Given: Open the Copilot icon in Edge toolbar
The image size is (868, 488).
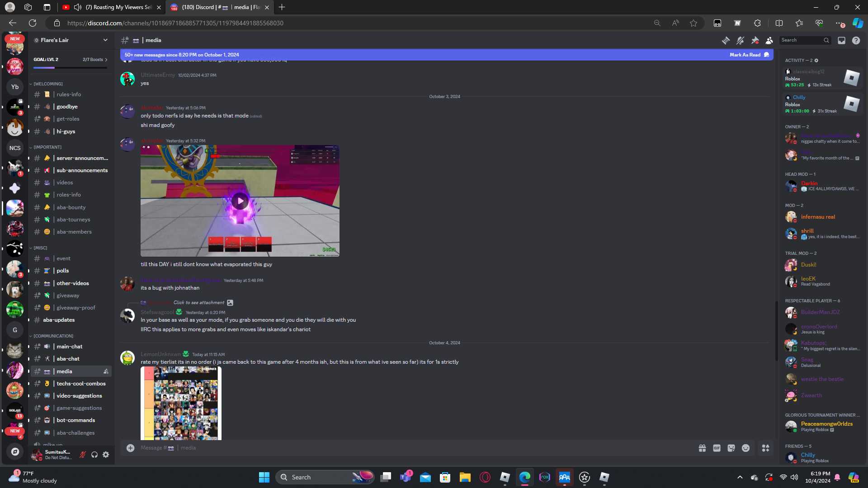Looking at the screenshot, I should (x=858, y=23).
